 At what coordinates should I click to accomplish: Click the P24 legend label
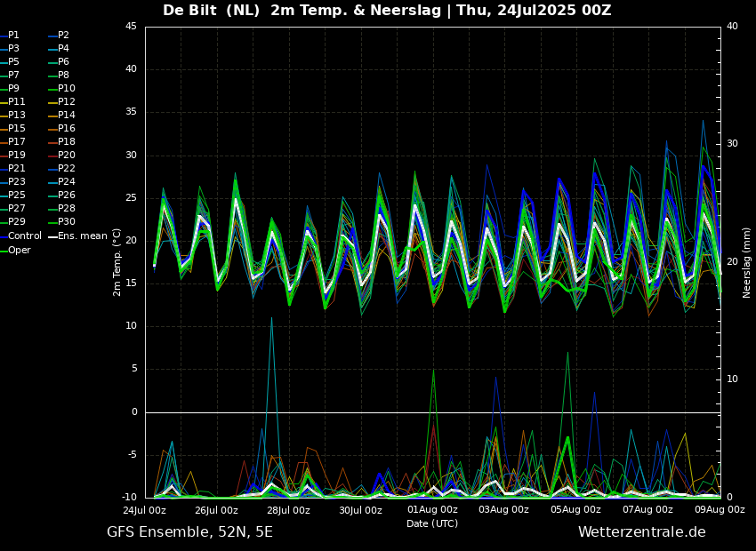point(66,182)
